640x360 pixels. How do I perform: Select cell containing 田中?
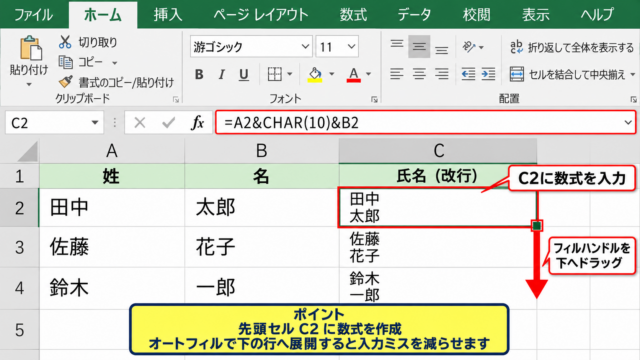coord(112,207)
